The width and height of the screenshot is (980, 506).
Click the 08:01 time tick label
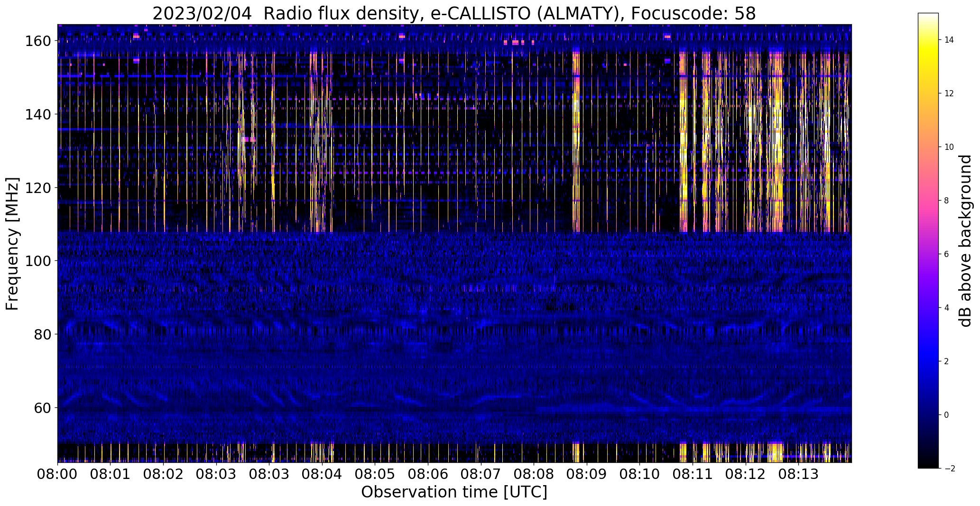tap(111, 474)
